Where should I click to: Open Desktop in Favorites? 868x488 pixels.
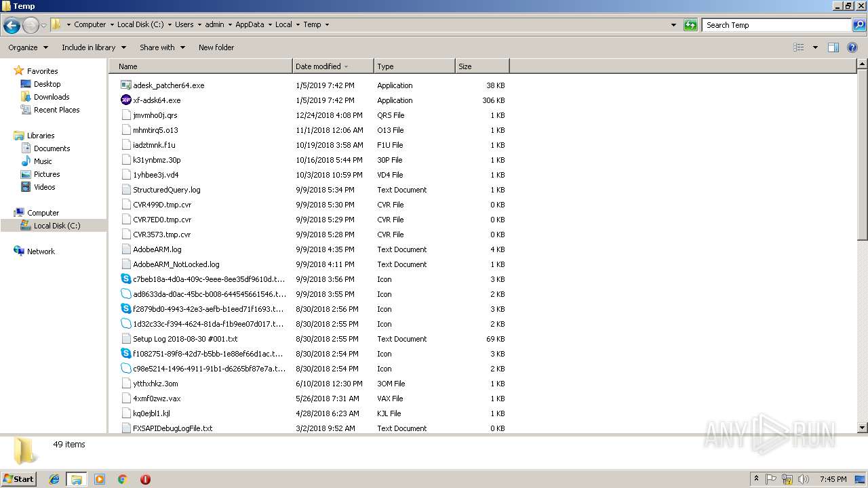47,84
